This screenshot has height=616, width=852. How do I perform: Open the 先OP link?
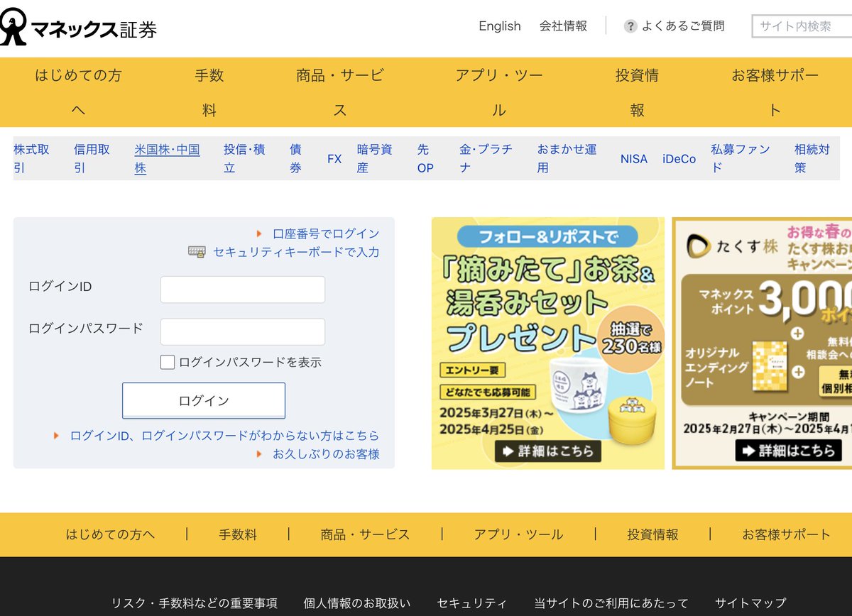(425, 159)
